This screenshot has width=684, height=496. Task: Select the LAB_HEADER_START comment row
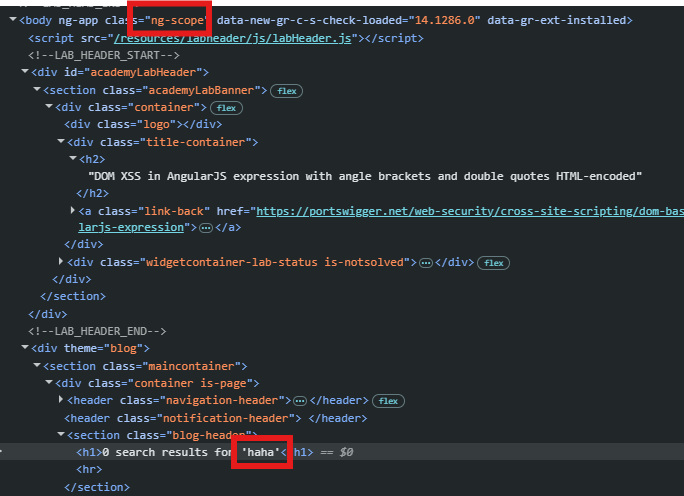pos(104,55)
